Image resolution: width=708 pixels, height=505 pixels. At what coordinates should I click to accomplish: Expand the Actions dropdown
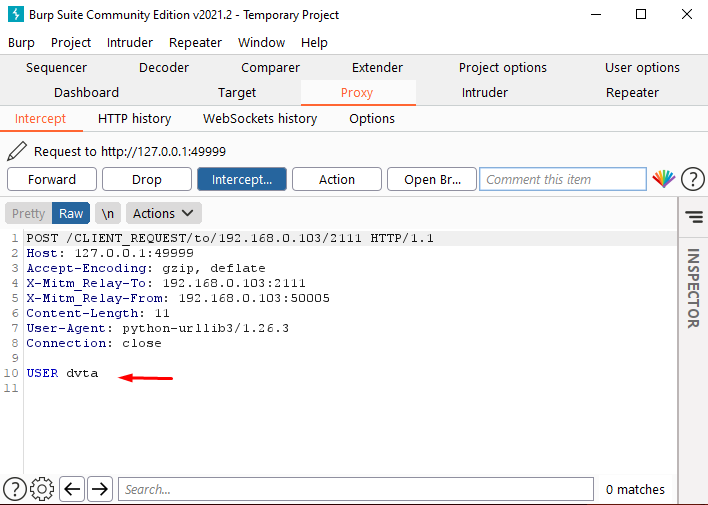[x=163, y=213]
